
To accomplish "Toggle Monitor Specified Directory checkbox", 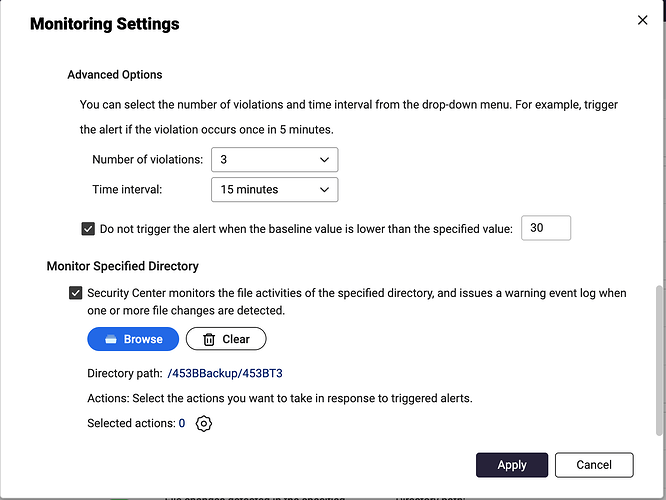I will [x=76, y=293].
